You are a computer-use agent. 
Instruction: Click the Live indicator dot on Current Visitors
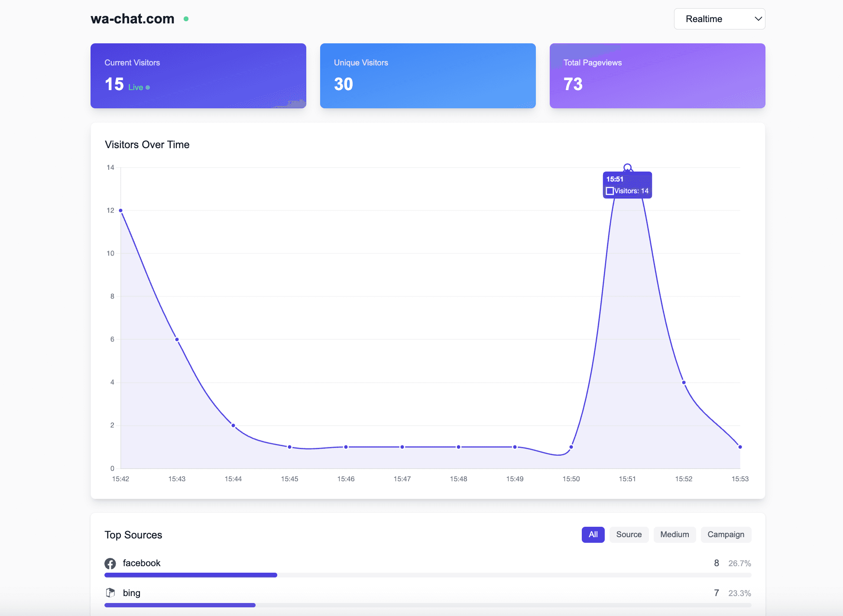point(147,87)
